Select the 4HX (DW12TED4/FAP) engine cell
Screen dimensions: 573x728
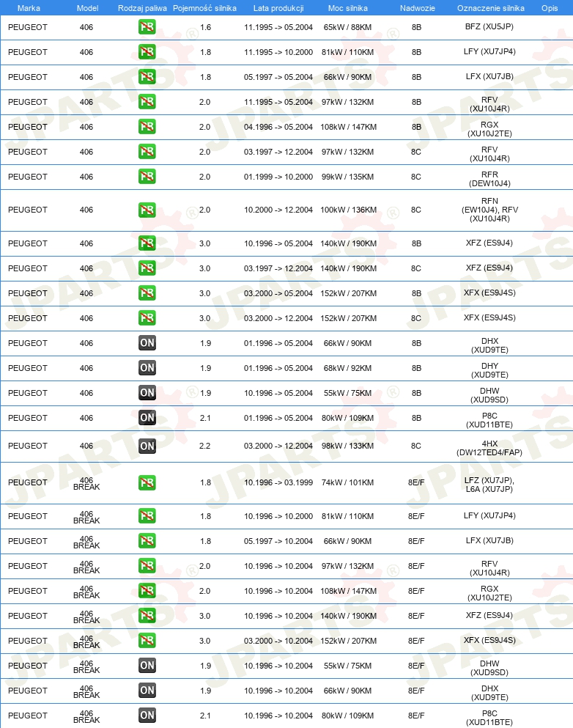(x=489, y=448)
